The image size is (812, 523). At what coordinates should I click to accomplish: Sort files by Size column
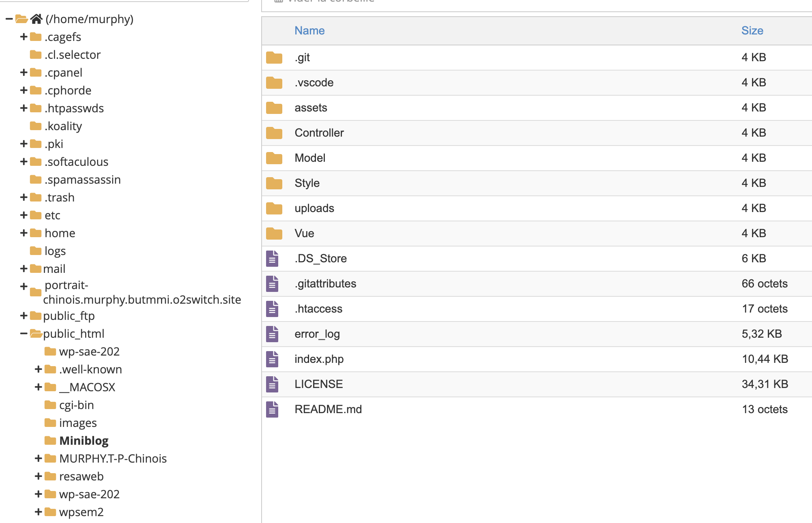click(x=752, y=31)
